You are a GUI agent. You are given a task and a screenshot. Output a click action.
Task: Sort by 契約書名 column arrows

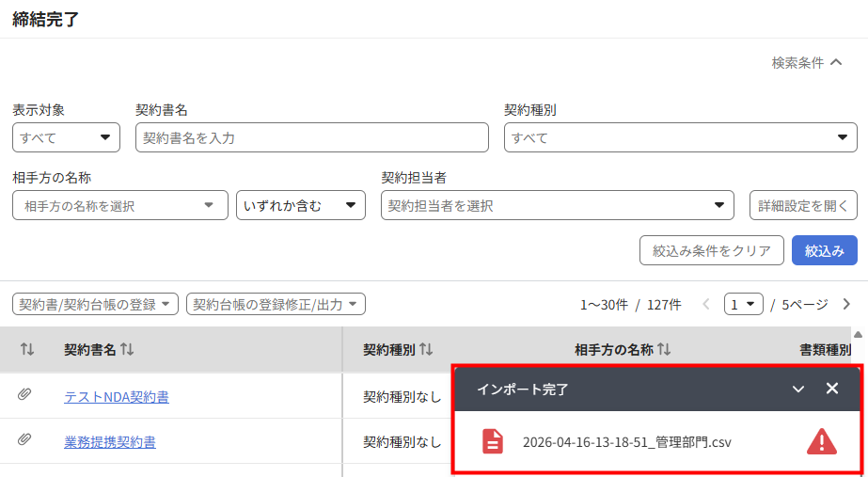[x=127, y=350]
